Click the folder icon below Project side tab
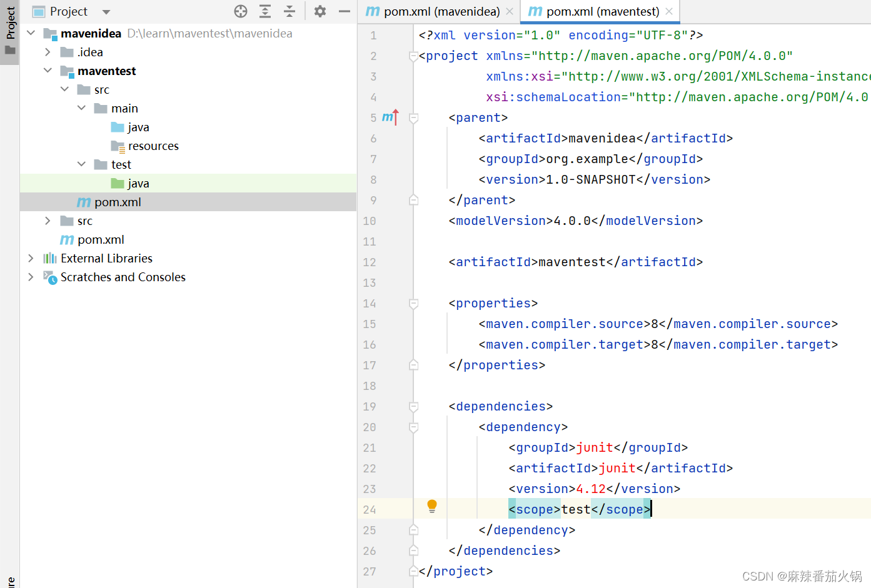The width and height of the screenshot is (871, 588). pos(10,50)
